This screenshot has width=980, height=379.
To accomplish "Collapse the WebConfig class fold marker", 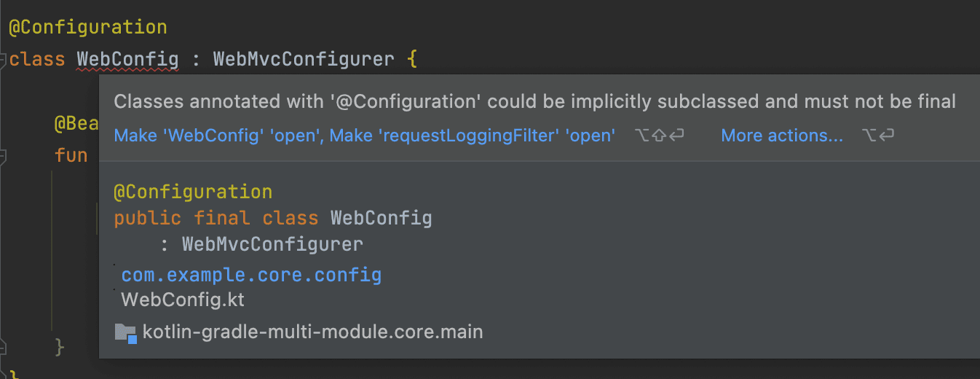I will 4,60.
